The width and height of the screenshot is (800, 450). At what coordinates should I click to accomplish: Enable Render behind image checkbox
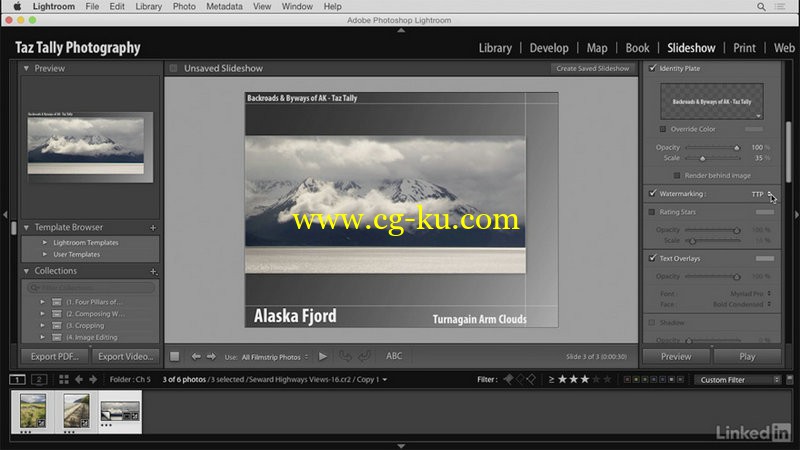(677, 176)
